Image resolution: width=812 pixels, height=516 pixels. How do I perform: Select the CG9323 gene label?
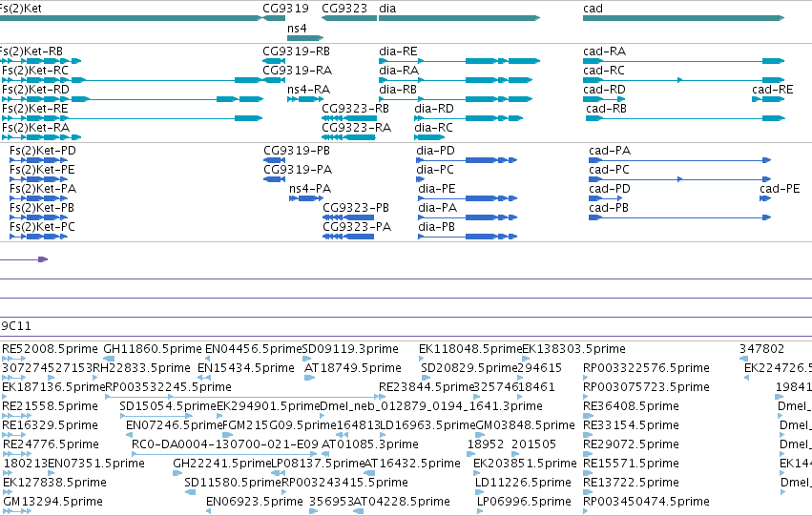tap(344, 9)
